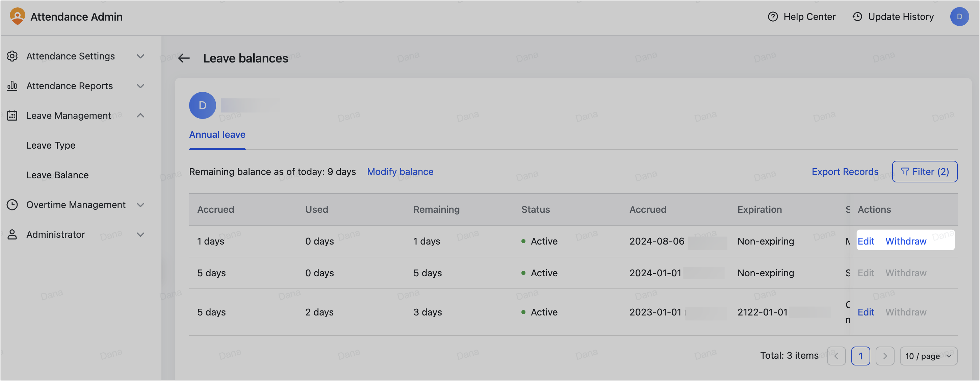The height and width of the screenshot is (381, 980).
Task: Open the Filter (2) button
Action: [x=925, y=172]
